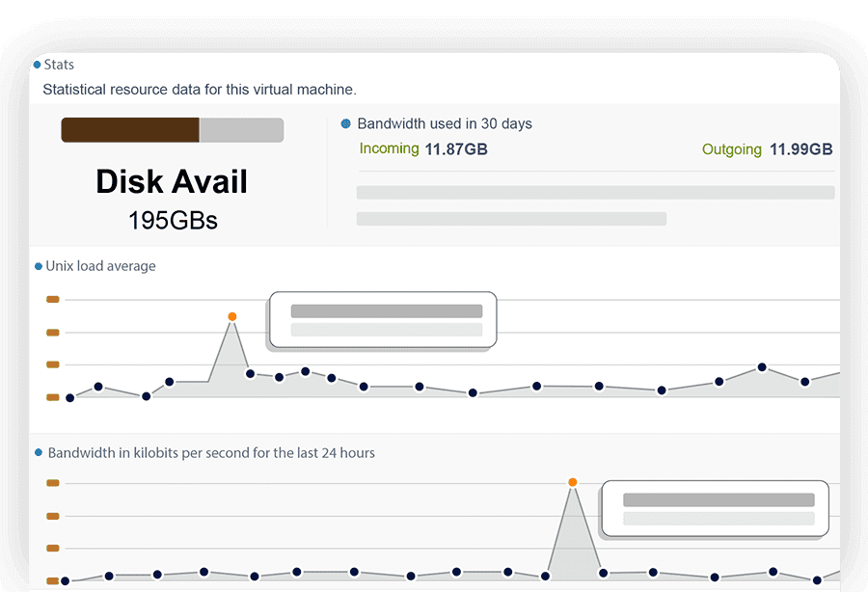
Task: Click the tooltip popup on the load chart
Action: [382, 319]
